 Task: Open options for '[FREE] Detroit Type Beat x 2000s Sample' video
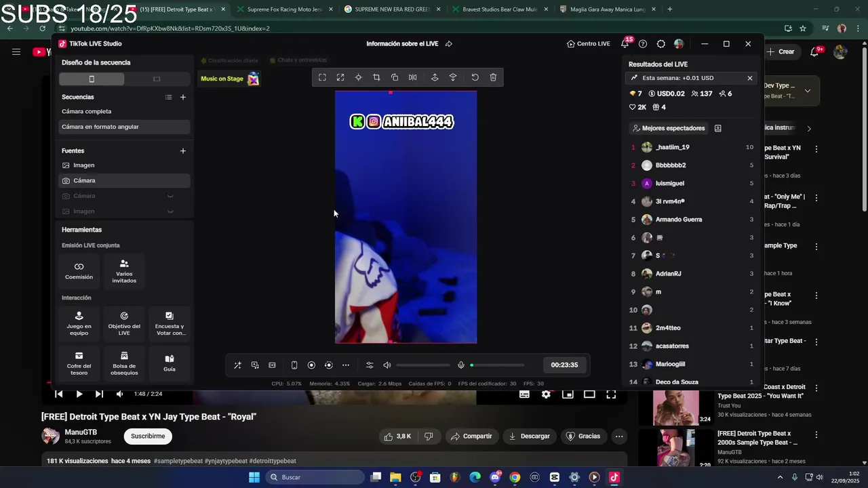click(x=816, y=434)
